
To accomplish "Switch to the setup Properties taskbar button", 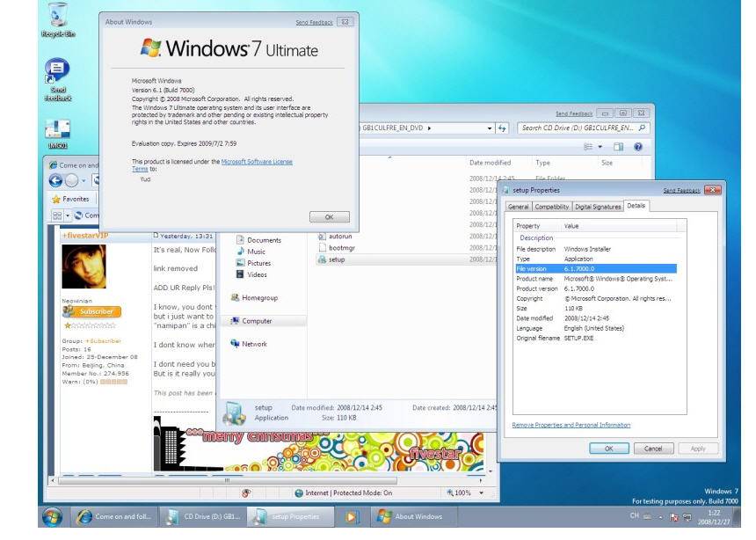I will [x=291, y=516].
